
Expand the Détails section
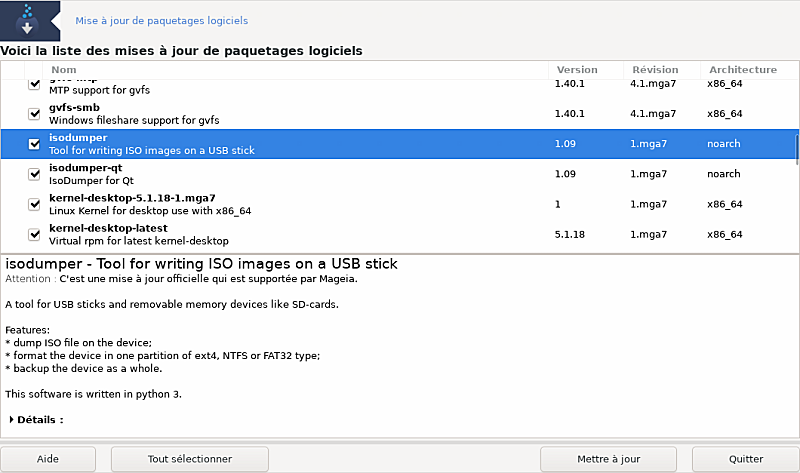[x=11, y=420]
